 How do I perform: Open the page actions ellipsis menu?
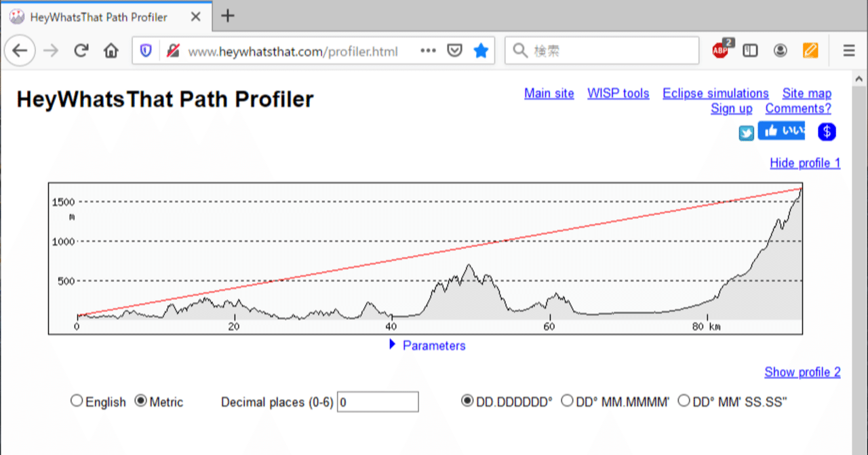pos(428,50)
